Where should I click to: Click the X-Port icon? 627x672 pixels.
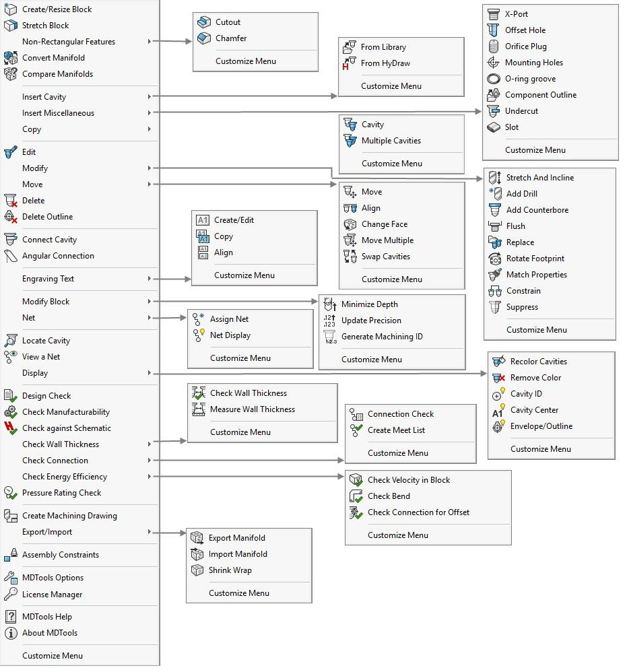493,14
